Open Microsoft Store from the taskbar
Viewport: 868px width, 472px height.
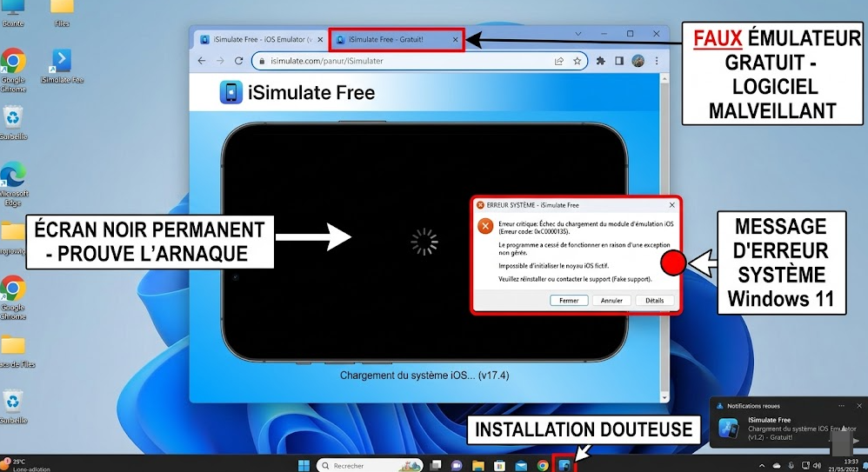coord(500,465)
